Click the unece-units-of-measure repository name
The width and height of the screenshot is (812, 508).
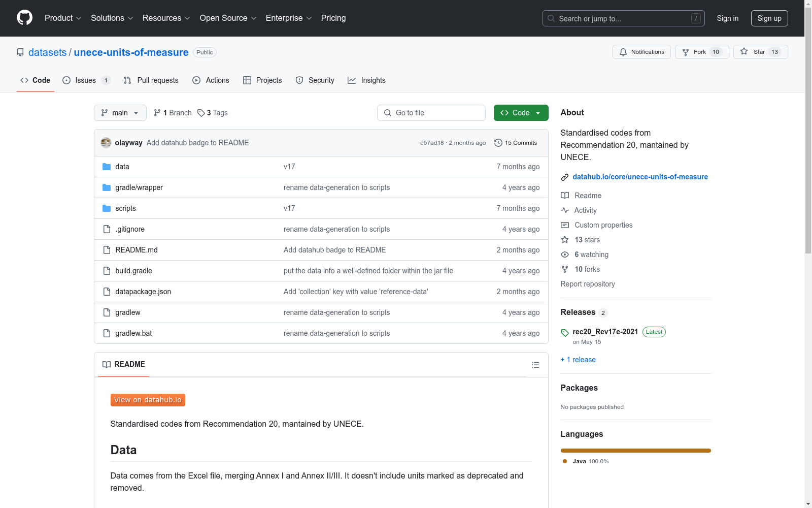[x=131, y=52]
